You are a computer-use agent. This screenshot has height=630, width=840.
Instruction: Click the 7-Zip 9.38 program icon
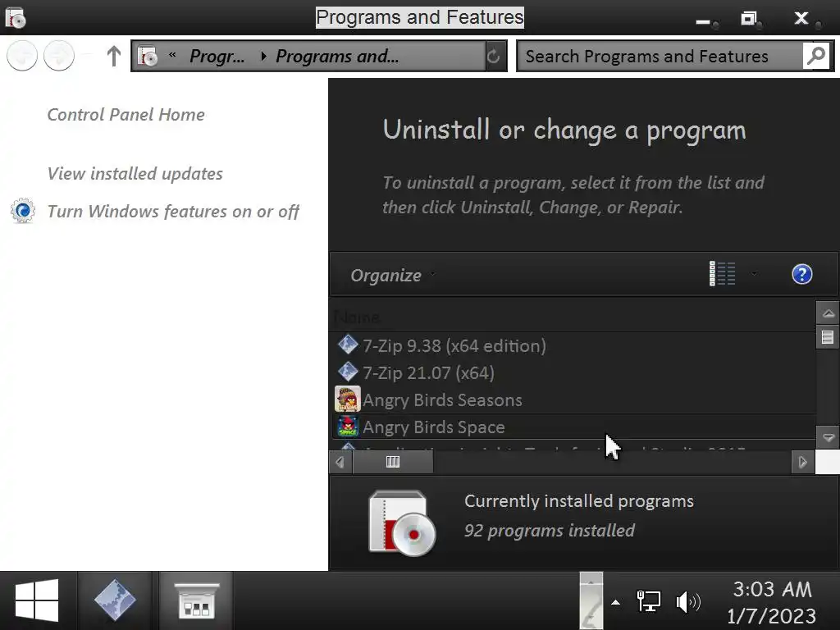pos(348,345)
